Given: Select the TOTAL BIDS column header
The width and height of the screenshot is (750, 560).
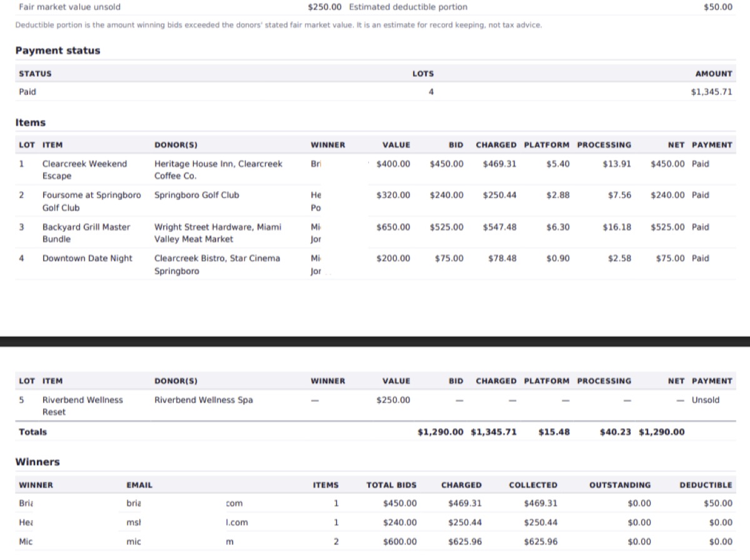Looking at the screenshot, I should pyautogui.click(x=391, y=485).
